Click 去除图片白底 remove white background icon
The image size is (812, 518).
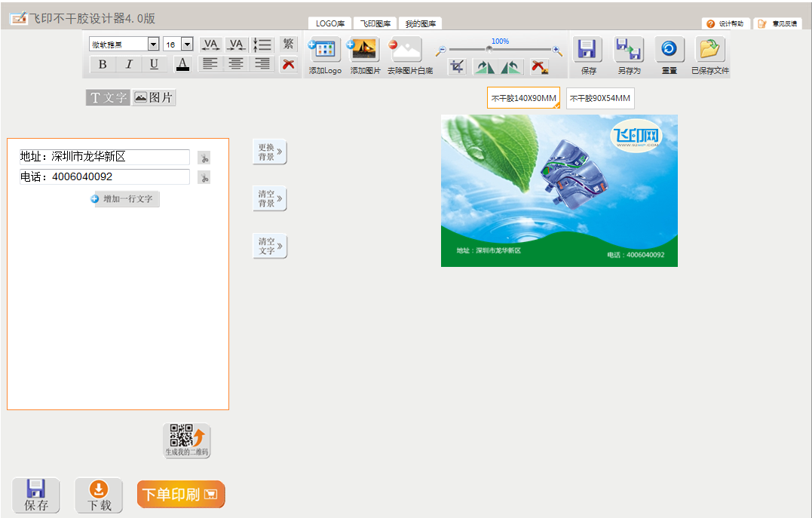tap(406, 50)
